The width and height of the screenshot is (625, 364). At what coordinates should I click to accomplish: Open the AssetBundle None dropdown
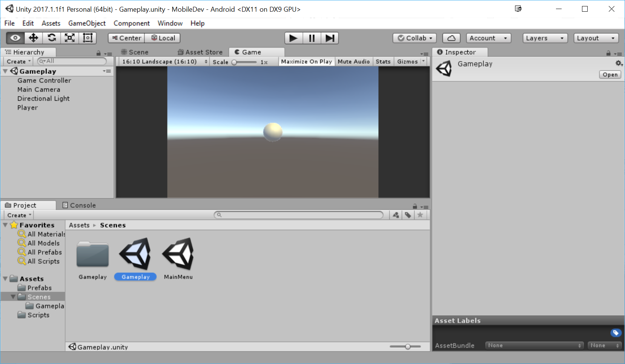tap(534, 346)
